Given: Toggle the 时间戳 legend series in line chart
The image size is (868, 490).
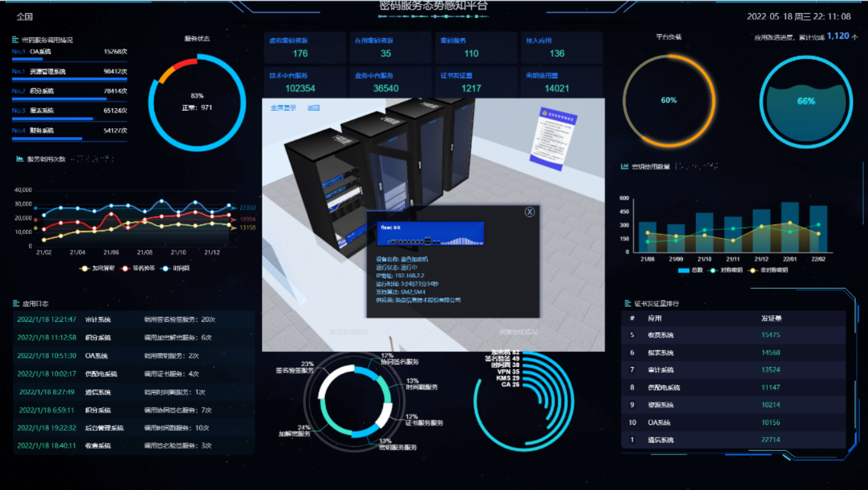Looking at the screenshot, I should click(175, 268).
